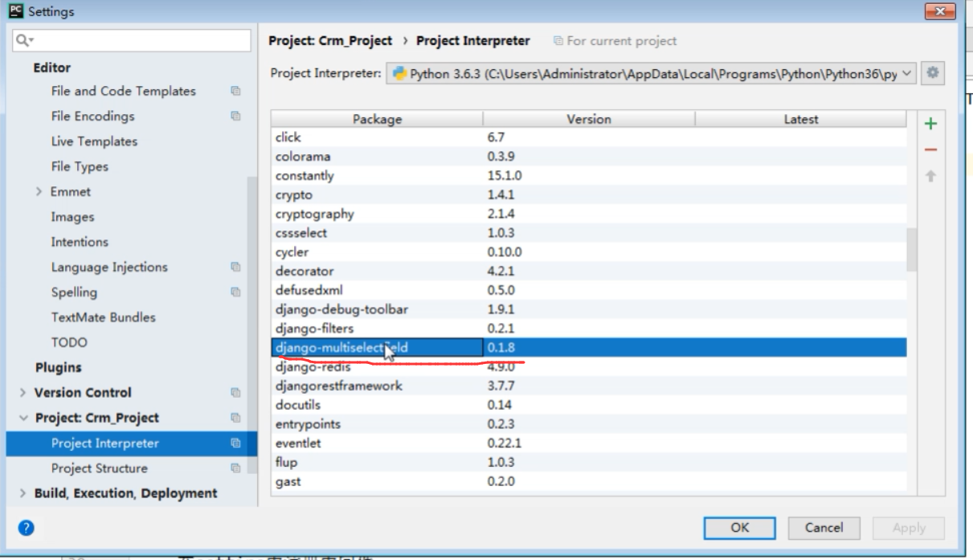Select the docutils package row
The height and width of the screenshot is (560, 973).
(x=589, y=405)
